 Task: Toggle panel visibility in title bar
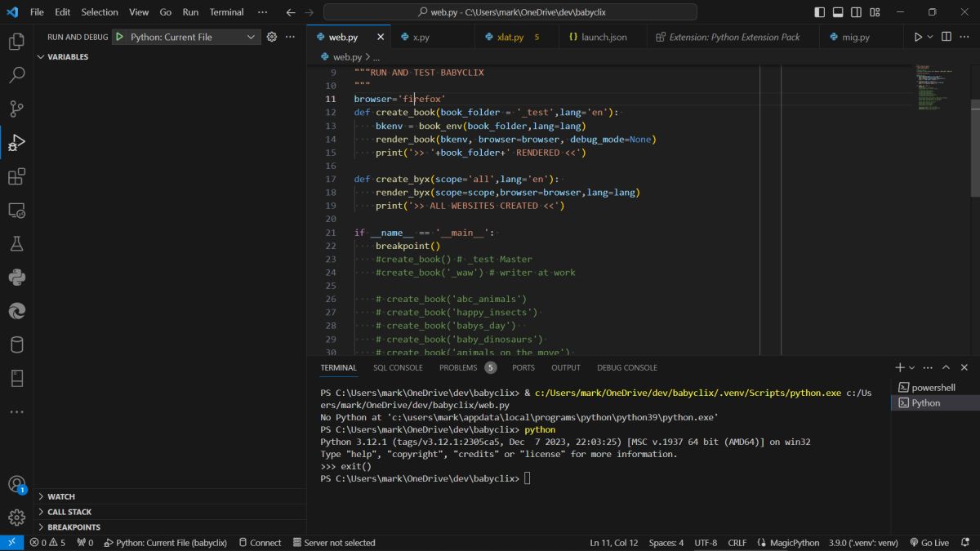point(838,12)
